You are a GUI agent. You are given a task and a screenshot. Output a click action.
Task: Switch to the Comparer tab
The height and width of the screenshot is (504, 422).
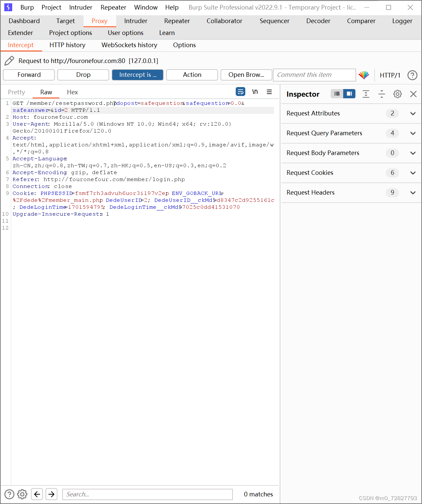click(361, 21)
